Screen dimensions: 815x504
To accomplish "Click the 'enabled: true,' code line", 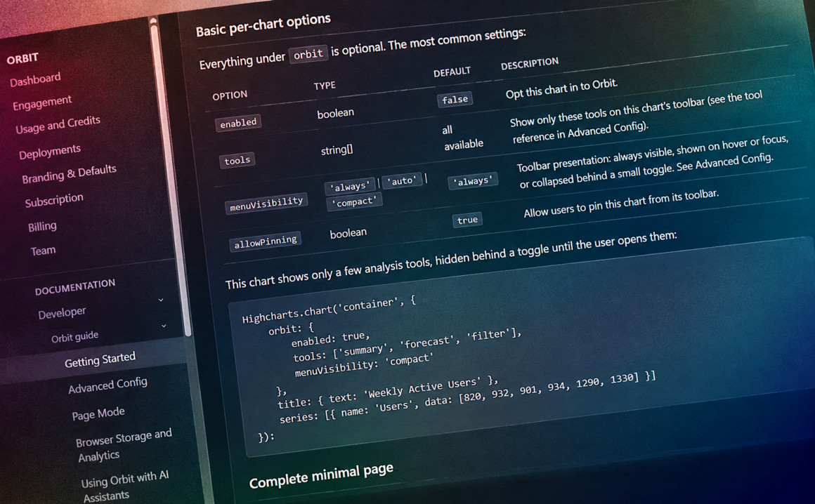I will pyautogui.click(x=330, y=339).
